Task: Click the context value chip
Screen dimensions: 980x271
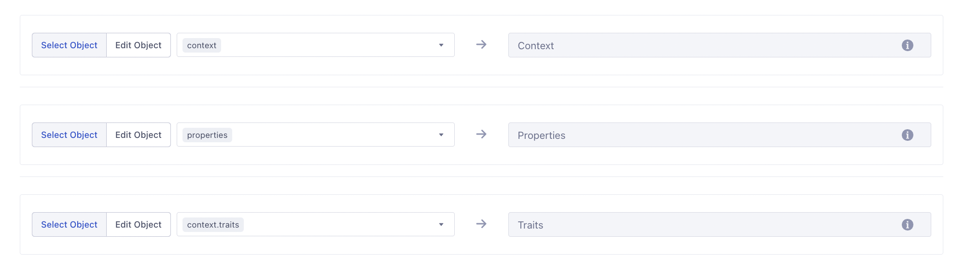Action: pos(202,45)
